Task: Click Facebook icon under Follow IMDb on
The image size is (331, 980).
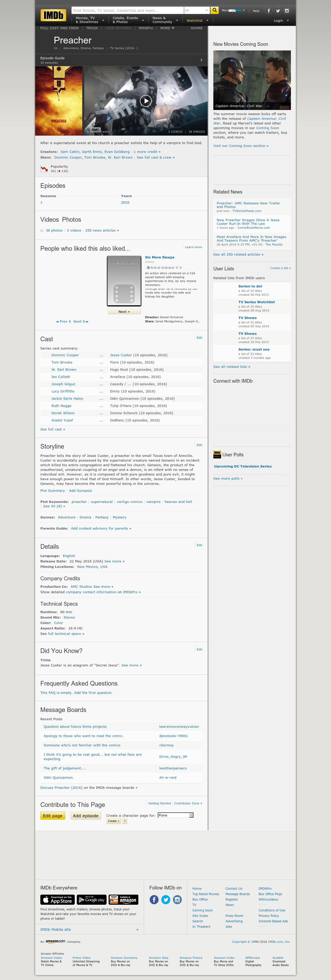Action: (154, 899)
